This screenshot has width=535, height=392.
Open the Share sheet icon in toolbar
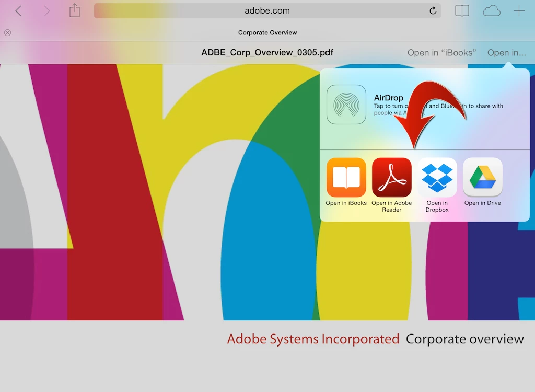75,10
